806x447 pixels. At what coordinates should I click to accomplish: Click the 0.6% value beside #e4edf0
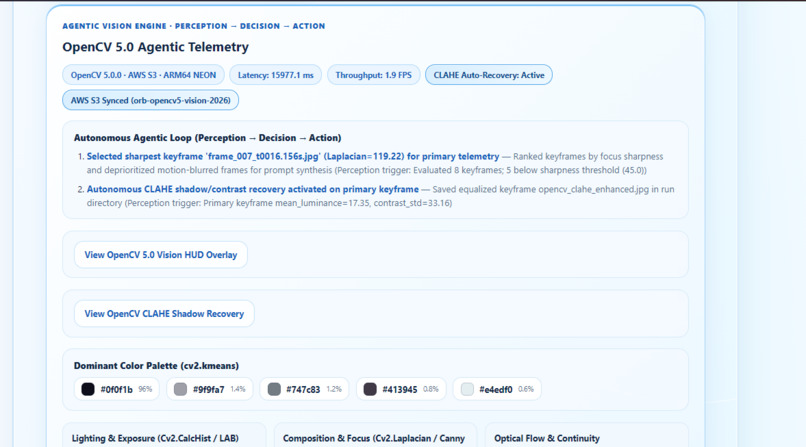pyautogui.click(x=526, y=389)
